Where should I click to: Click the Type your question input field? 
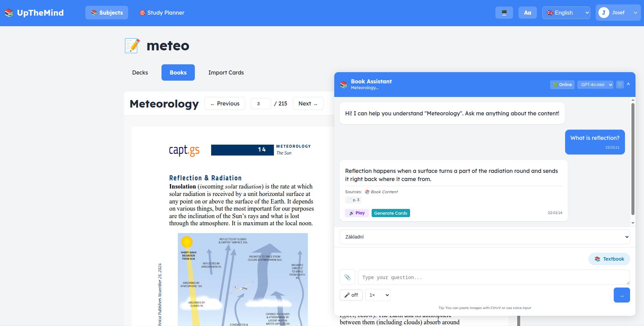click(493, 277)
